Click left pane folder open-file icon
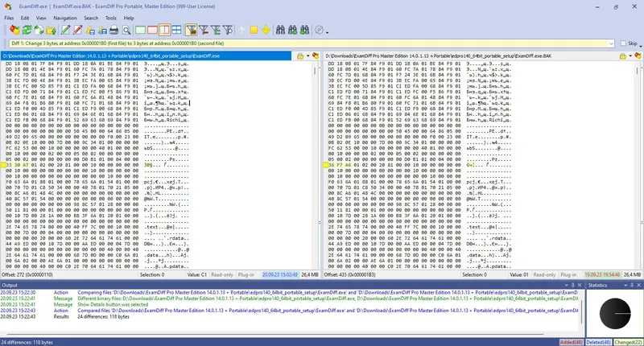This screenshot has height=346, width=644. 300,56
